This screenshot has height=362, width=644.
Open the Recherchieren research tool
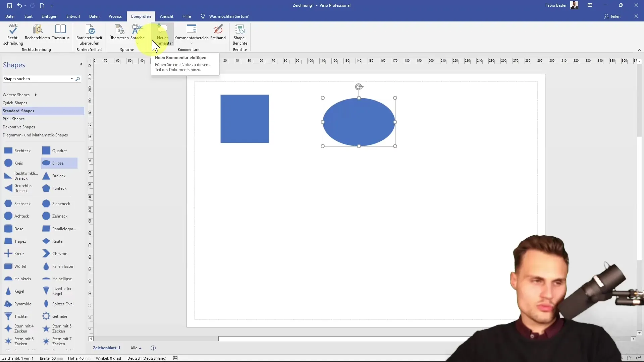pyautogui.click(x=37, y=33)
